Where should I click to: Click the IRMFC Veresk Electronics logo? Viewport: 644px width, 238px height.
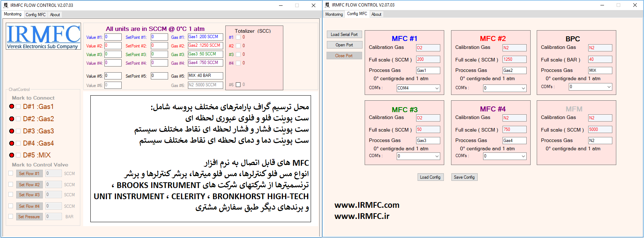pos(44,36)
